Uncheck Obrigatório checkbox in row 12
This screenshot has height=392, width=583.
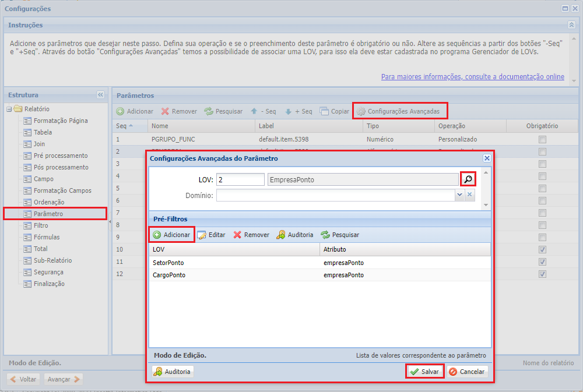point(543,274)
